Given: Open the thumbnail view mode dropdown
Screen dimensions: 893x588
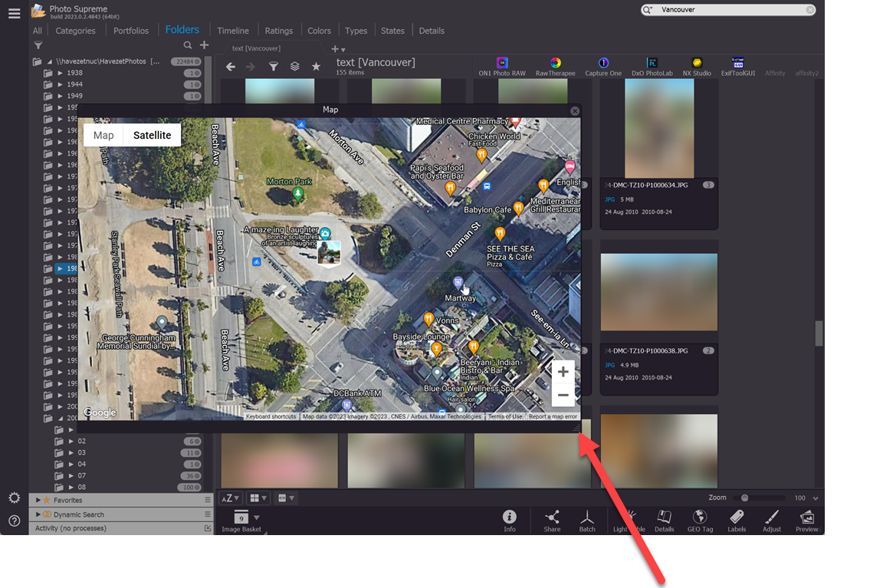Looking at the screenshot, I should tap(258, 498).
